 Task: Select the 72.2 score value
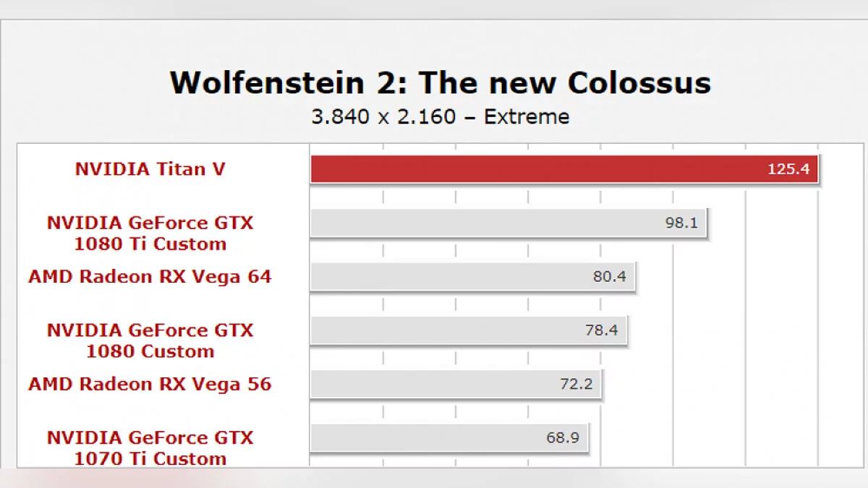(576, 384)
